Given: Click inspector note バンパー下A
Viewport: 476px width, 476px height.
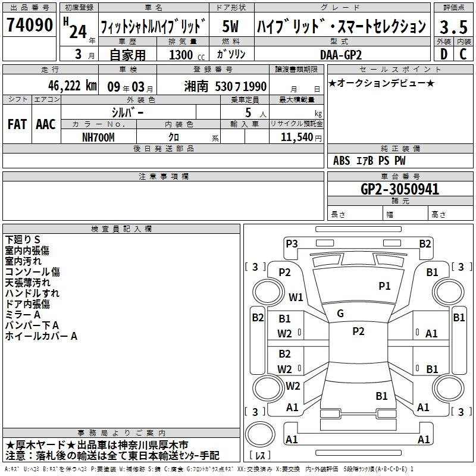Looking at the screenshot, I should (x=32, y=325).
